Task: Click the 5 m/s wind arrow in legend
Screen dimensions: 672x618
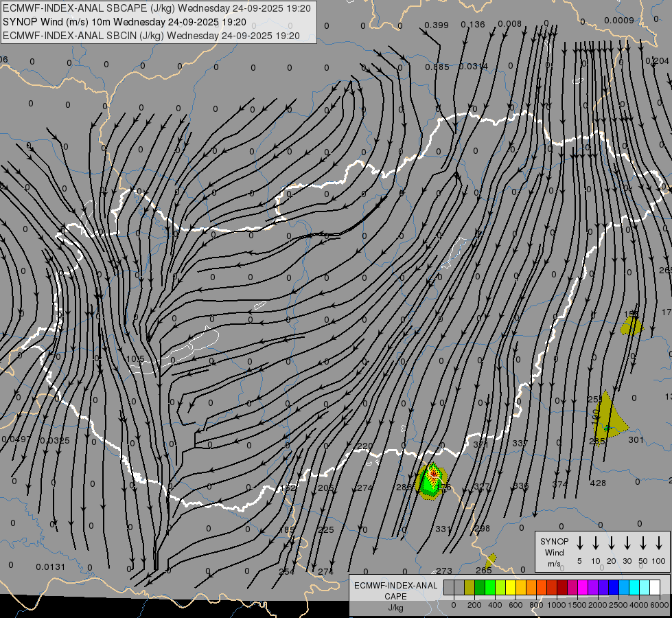Action: point(579,543)
